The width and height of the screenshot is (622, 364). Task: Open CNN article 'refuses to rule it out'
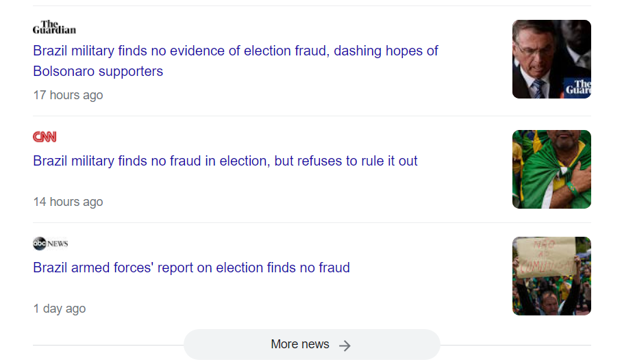point(225,161)
